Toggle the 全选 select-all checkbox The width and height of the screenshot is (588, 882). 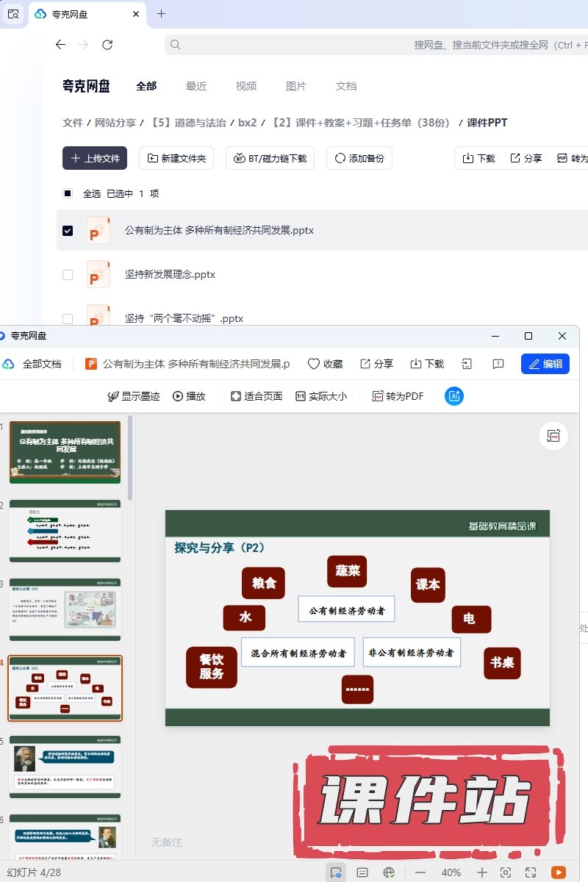coord(68,194)
